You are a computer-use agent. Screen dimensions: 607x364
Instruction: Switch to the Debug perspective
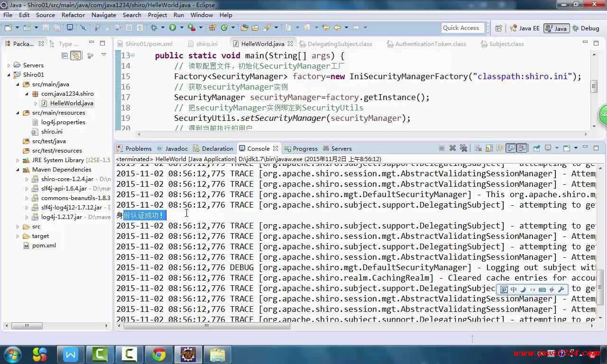tap(586, 28)
